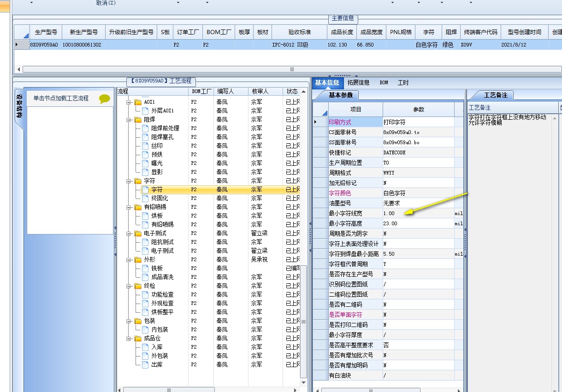Click the 预烘 document icon
This screenshot has width=562, height=392.
pos(145,154)
